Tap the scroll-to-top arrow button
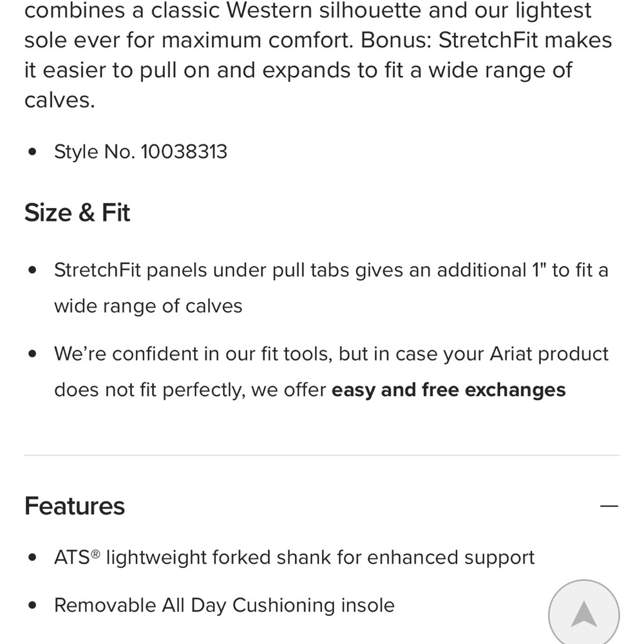The width and height of the screenshot is (644, 644). [x=583, y=614]
